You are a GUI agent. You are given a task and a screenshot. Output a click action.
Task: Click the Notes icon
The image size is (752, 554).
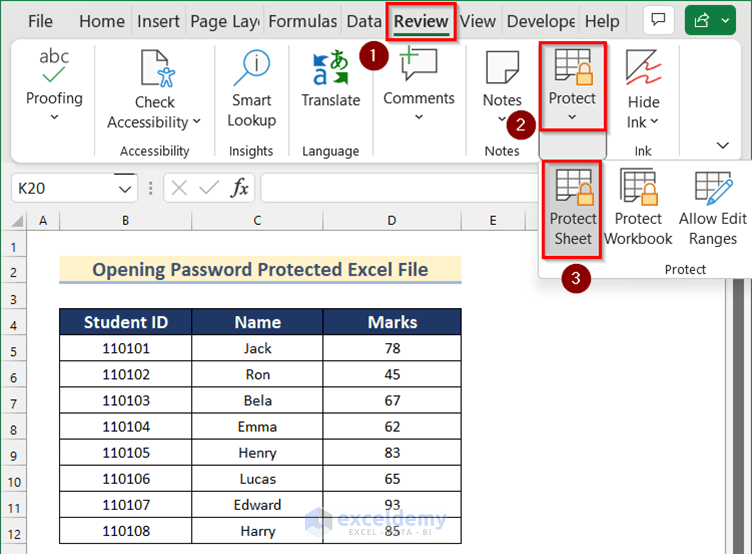pos(502,68)
